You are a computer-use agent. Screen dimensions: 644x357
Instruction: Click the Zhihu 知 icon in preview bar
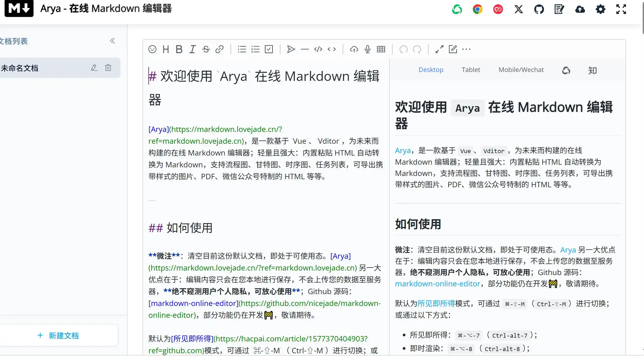(x=592, y=70)
